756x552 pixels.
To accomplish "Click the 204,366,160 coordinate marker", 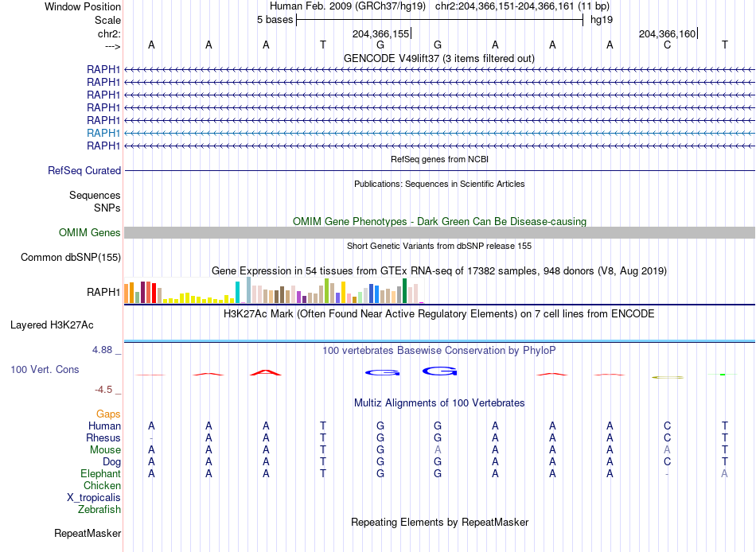I will tap(668, 33).
